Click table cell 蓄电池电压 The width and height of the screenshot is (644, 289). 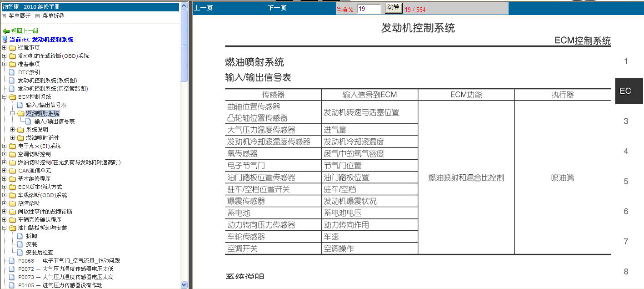pos(343,213)
